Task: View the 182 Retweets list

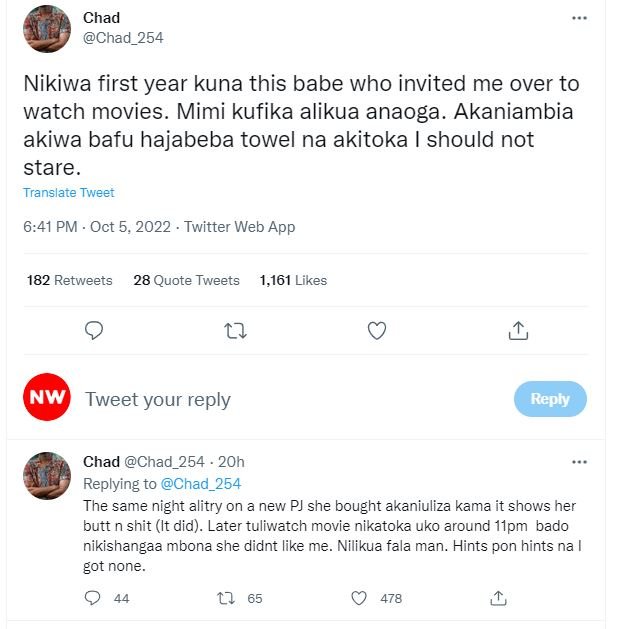Action: tap(69, 280)
